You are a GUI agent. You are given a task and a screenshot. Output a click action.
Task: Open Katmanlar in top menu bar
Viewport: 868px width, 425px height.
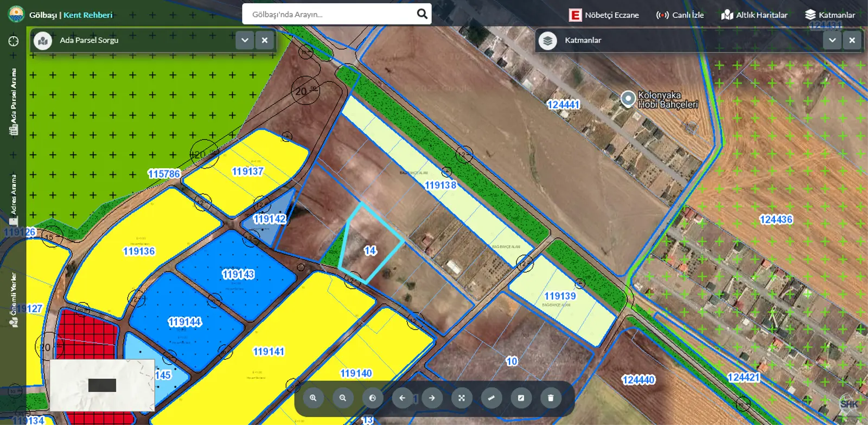(x=830, y=15)
